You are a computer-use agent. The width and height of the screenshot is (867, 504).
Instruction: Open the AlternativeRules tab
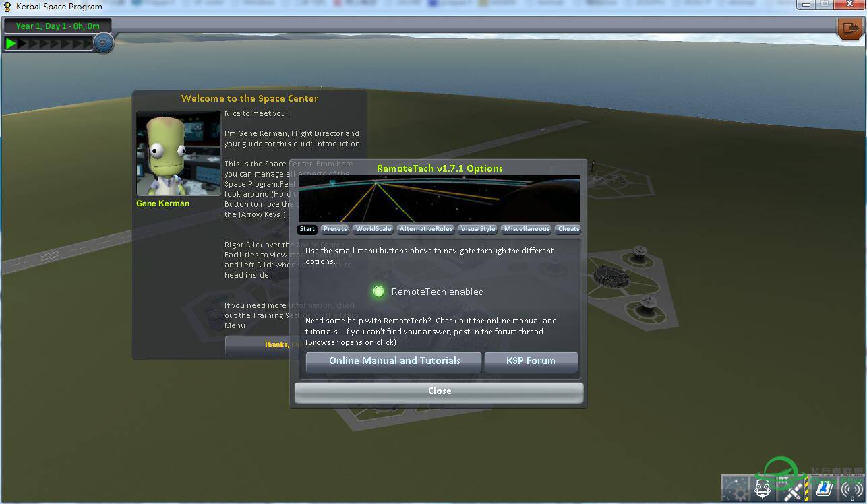[426, 229]
